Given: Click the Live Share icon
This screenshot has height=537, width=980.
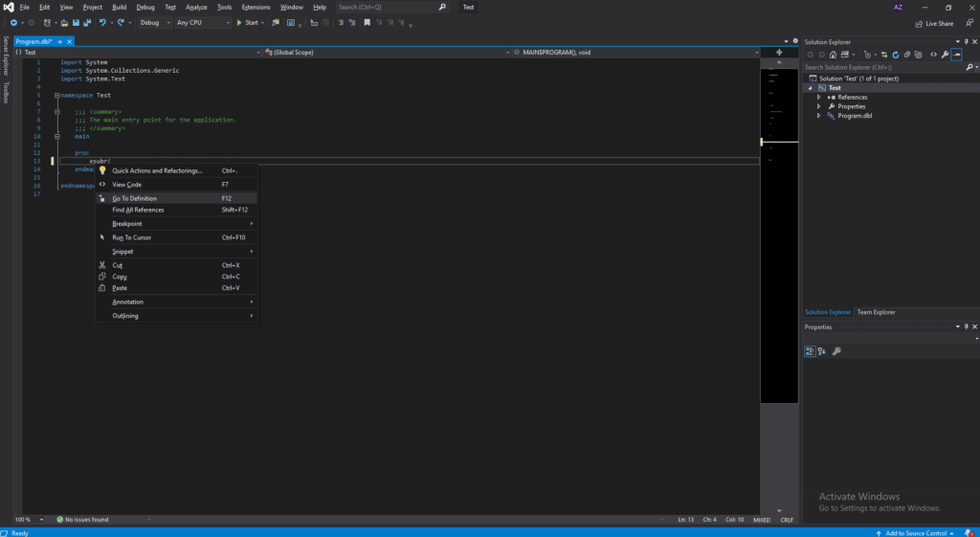Looking at the screenshot, I should 920,23.
